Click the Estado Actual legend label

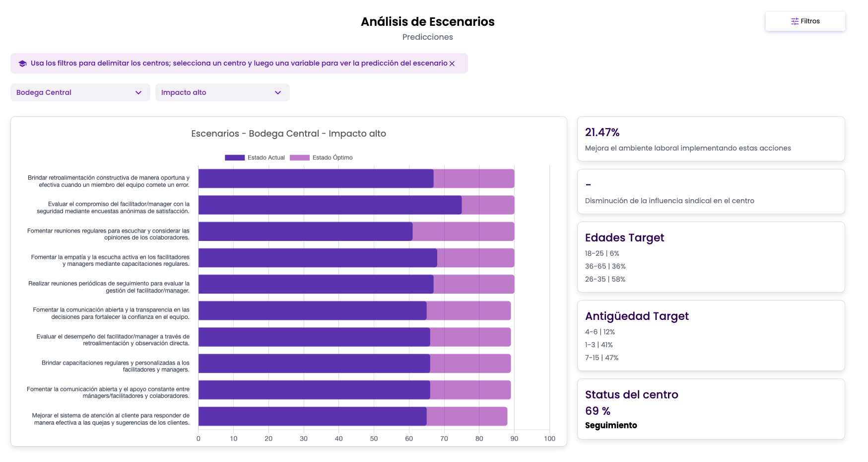point(266,157)
